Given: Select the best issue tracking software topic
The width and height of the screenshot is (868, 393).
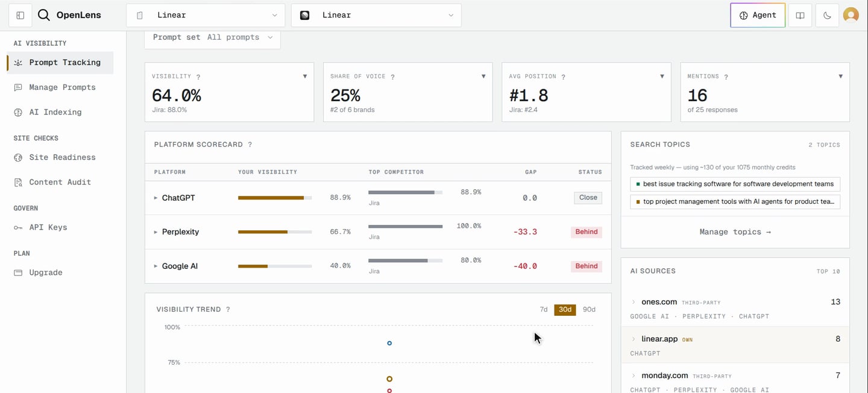Looking at the screenshot, I should click(x=735, y=184).
